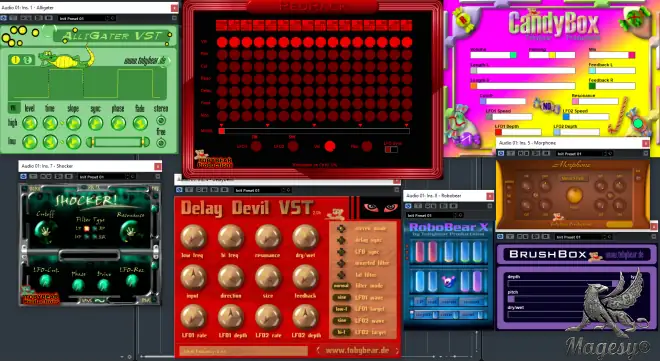Click the resonance knob in Delay Devil

268,237
